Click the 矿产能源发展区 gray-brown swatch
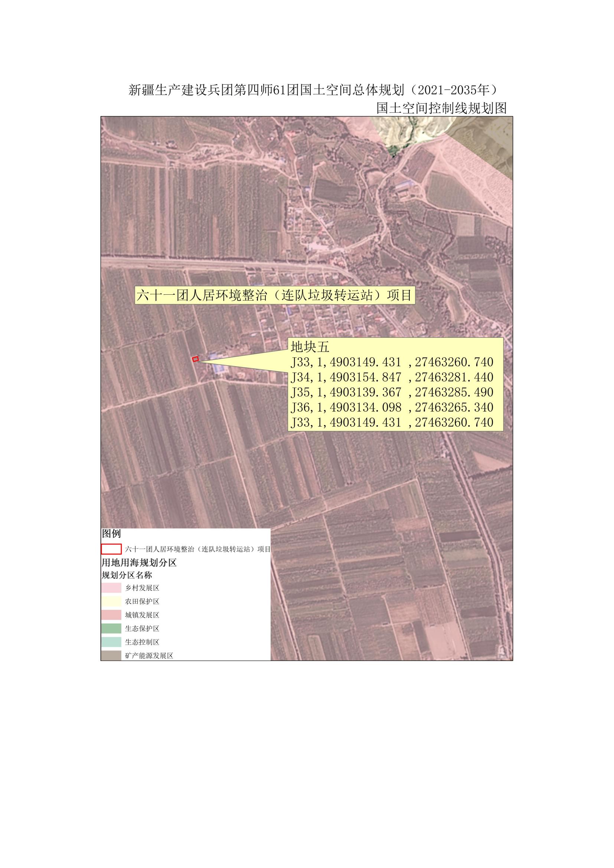 [111, 655]
